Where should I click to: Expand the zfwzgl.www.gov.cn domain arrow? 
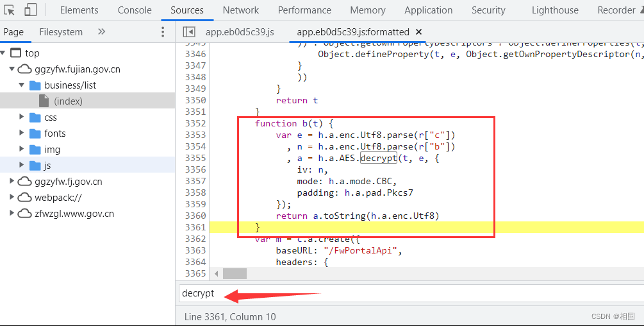(x=12, y=213)
